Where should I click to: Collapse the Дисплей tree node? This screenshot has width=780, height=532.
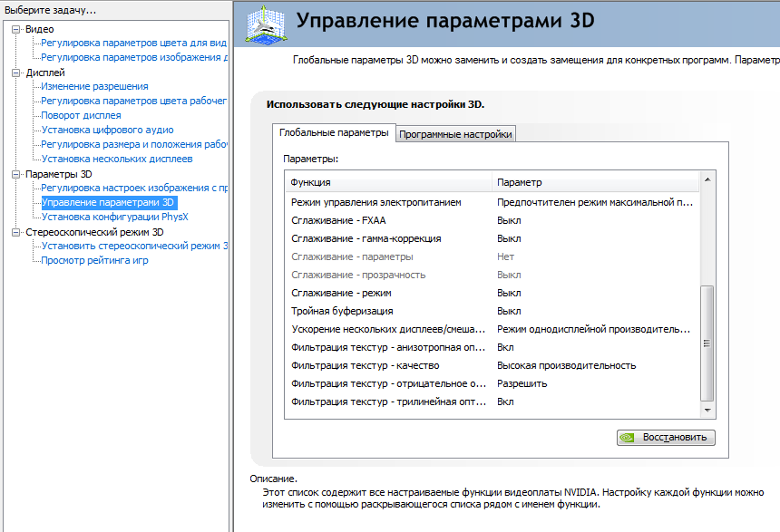[x=15, y=73]
